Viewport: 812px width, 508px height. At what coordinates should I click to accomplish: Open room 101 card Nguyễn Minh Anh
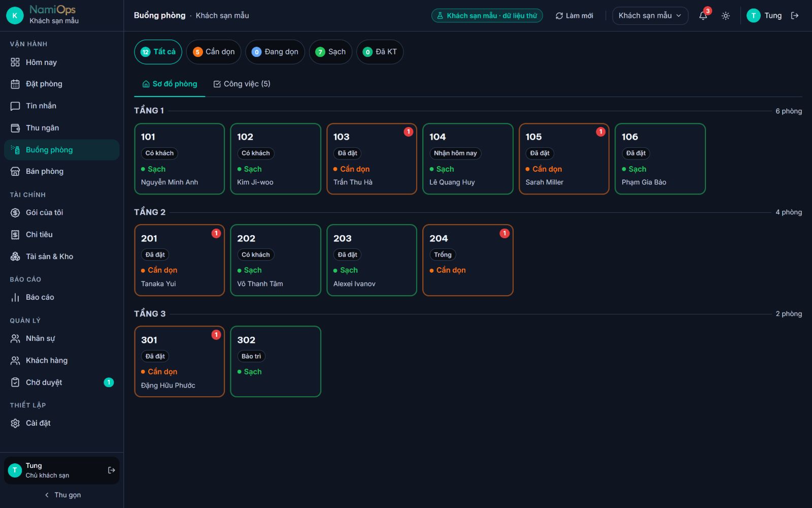click(179, 158)
